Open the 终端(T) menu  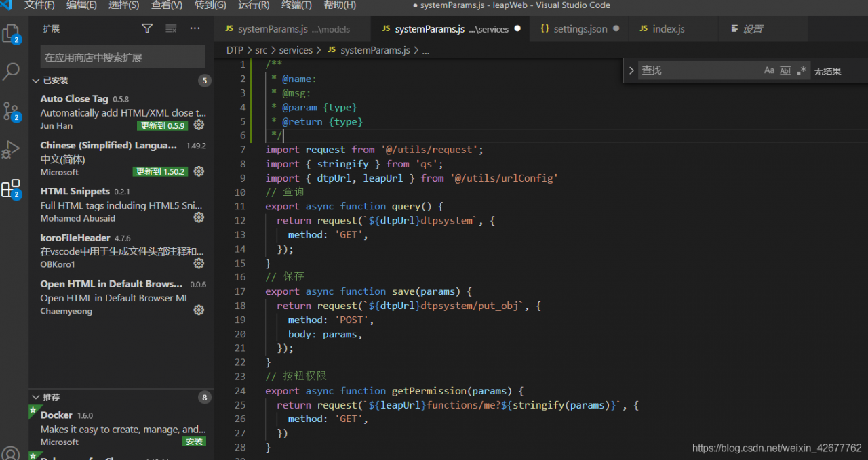coord(296,5)
